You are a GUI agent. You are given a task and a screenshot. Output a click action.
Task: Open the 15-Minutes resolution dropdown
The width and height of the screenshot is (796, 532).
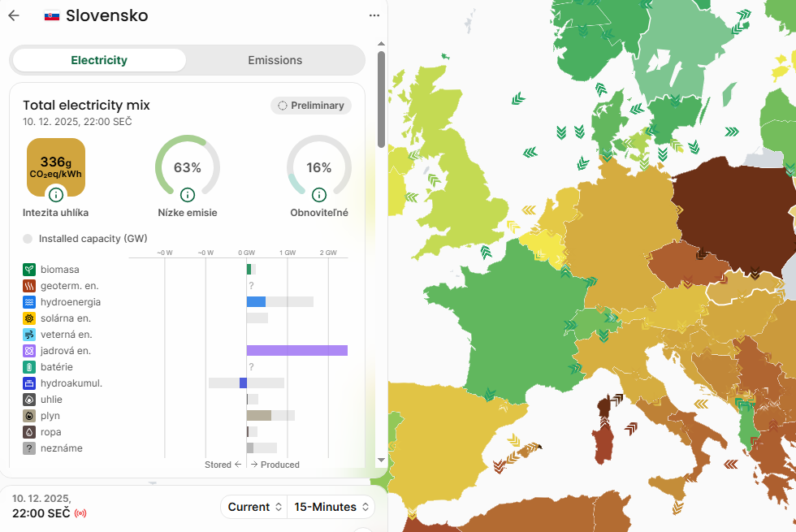click(x=331, y=507)
